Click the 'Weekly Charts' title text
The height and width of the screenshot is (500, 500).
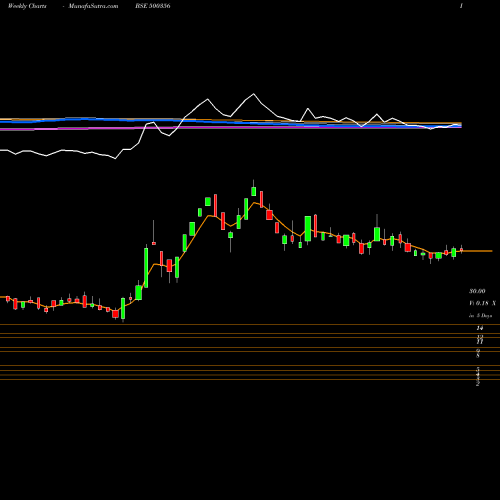click(27, 6)
